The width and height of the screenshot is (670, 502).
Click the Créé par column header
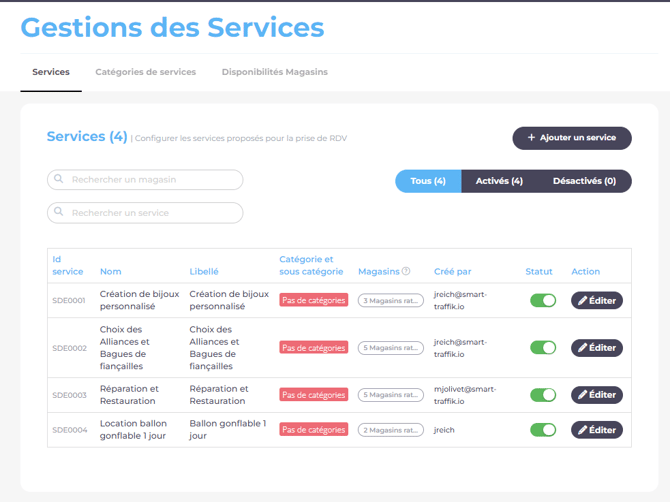453,271
